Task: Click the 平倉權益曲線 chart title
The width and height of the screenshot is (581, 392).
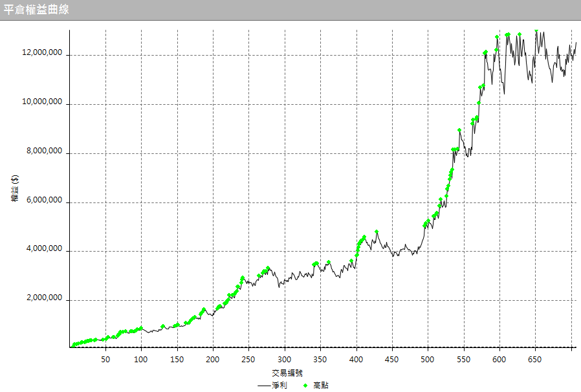Action: point(36,9)
